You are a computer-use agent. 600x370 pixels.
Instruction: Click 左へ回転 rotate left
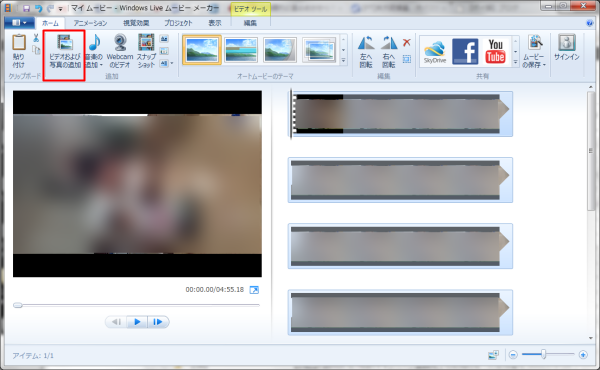[x=366, y=51]
